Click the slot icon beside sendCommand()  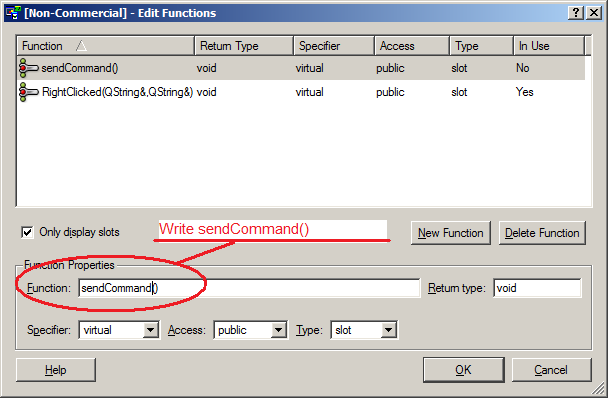pos(29,69)
